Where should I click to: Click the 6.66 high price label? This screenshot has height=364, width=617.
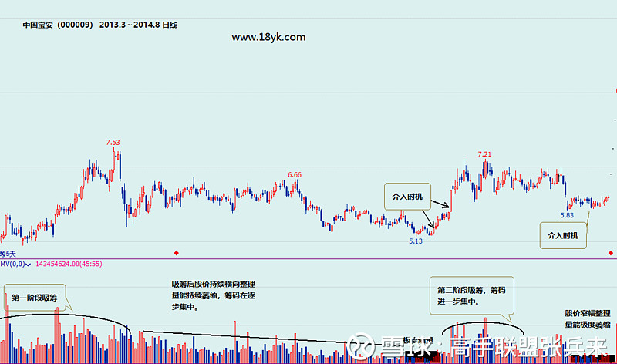click(295, 175)
